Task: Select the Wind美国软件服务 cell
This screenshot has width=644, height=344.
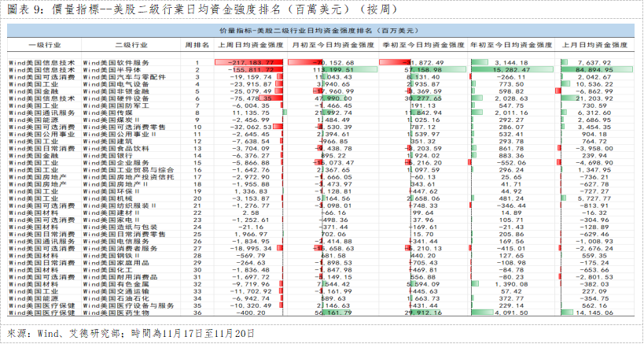Action: [116, 63]
